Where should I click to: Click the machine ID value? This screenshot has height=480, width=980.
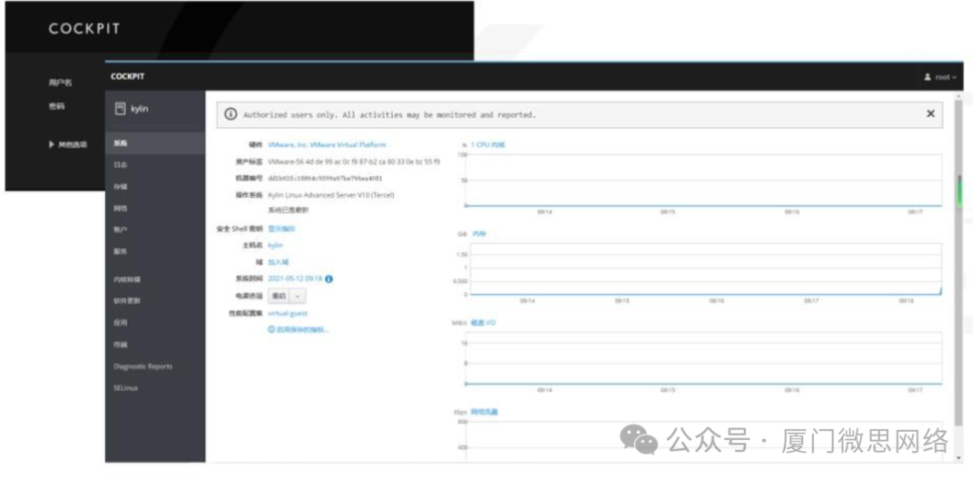tap(325, 178)
